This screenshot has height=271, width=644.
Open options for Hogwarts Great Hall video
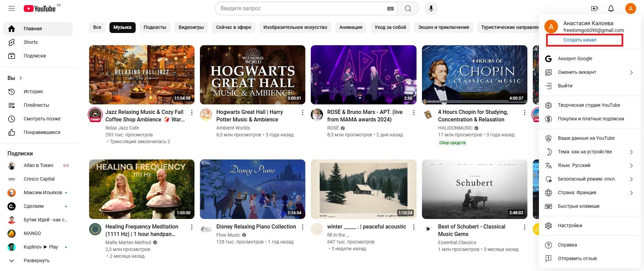tap(303, 113)
